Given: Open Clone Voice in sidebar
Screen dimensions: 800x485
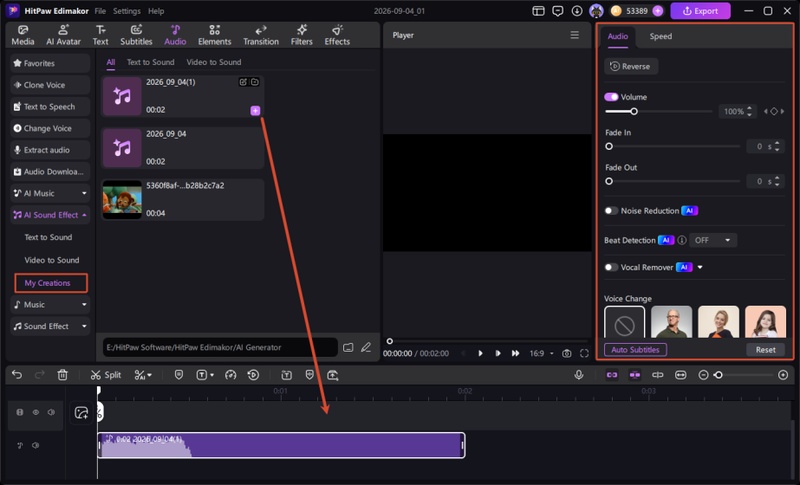Looking at the screenshot, I should coord(50,85).
